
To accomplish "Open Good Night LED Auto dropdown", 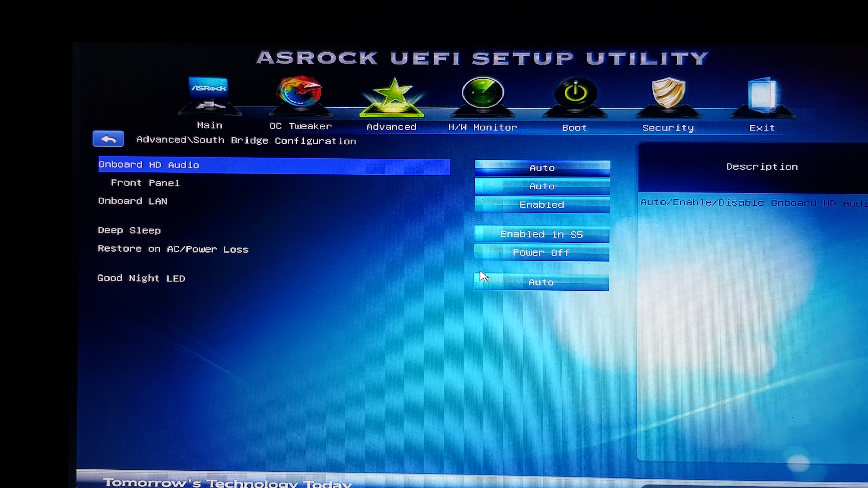I will [541, 282].
